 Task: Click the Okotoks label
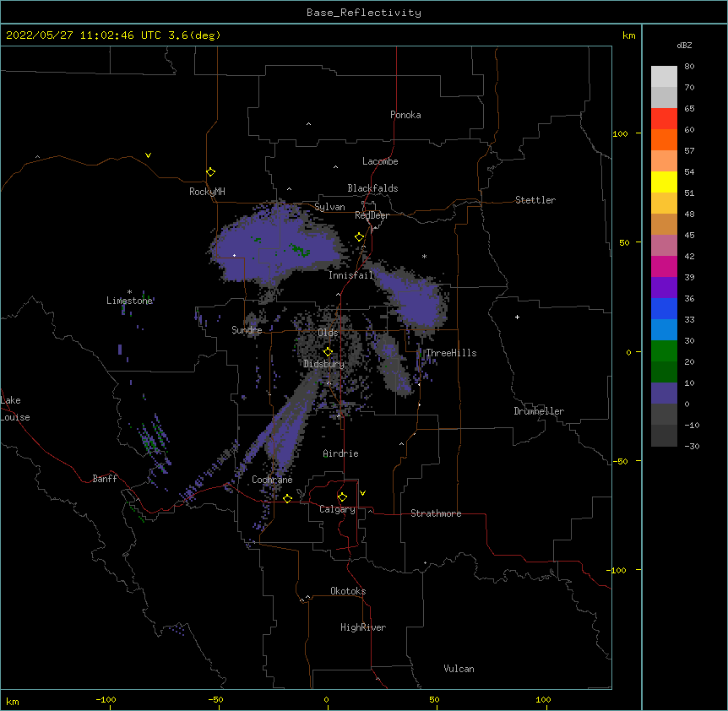pos(348,591)
